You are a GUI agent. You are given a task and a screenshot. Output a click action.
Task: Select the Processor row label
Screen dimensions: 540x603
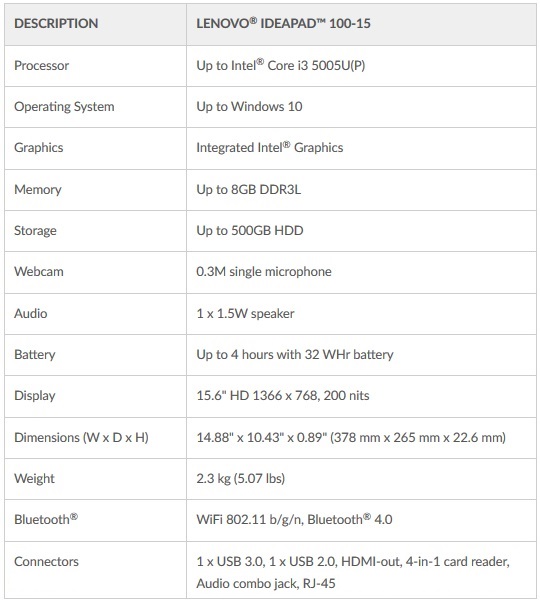tap(42, 65)
